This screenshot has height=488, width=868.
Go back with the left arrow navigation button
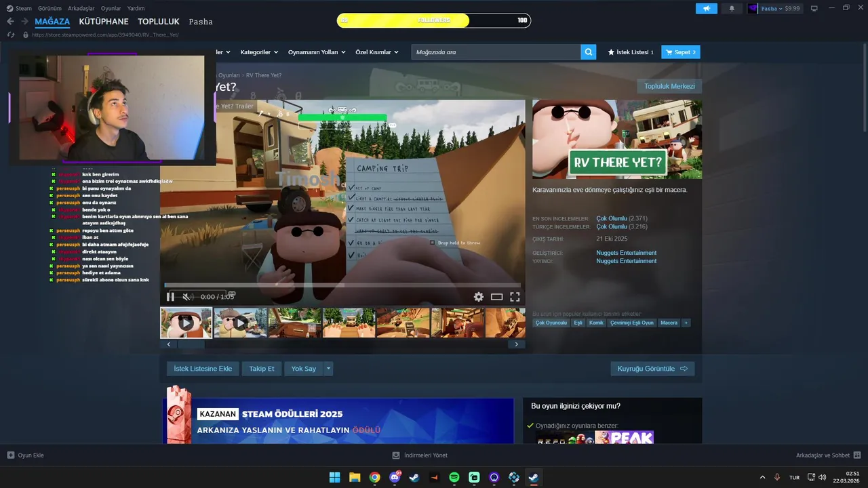10,22
